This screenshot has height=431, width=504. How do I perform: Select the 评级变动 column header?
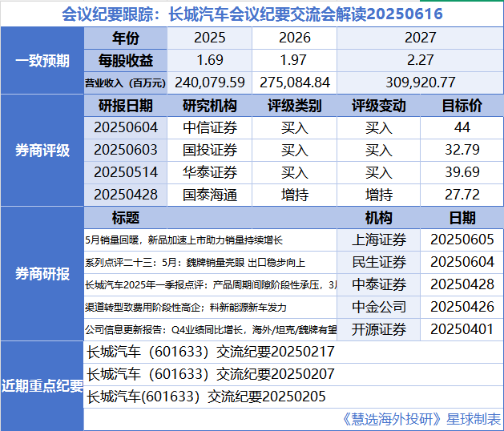(378, 106)
